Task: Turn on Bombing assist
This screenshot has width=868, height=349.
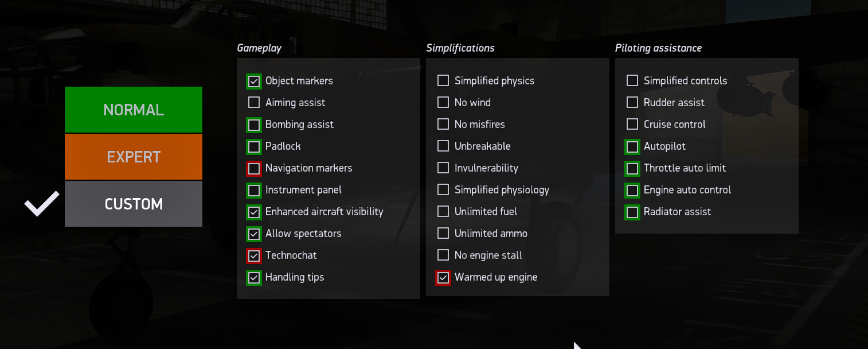Action: click(254, 125)
